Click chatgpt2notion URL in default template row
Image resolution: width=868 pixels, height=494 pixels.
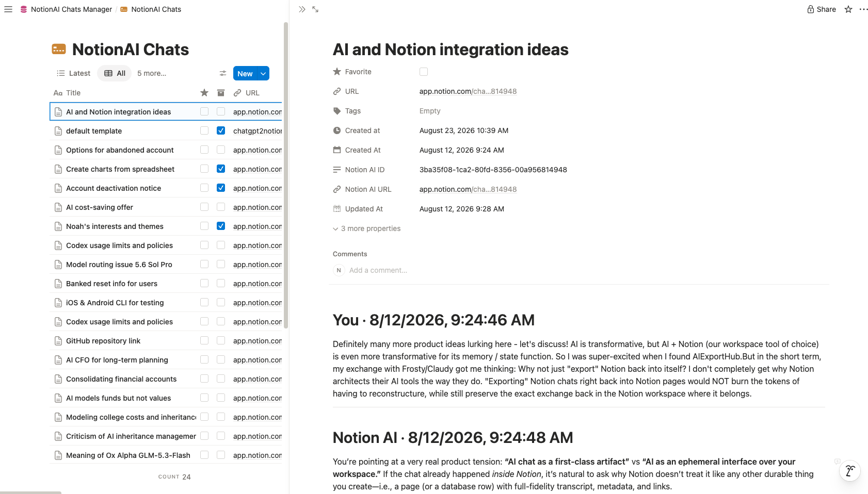[x=258, y=131]
